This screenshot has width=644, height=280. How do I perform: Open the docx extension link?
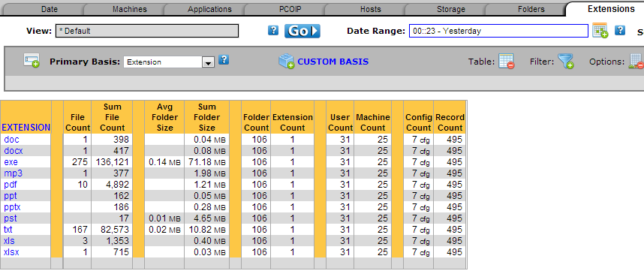14,151
